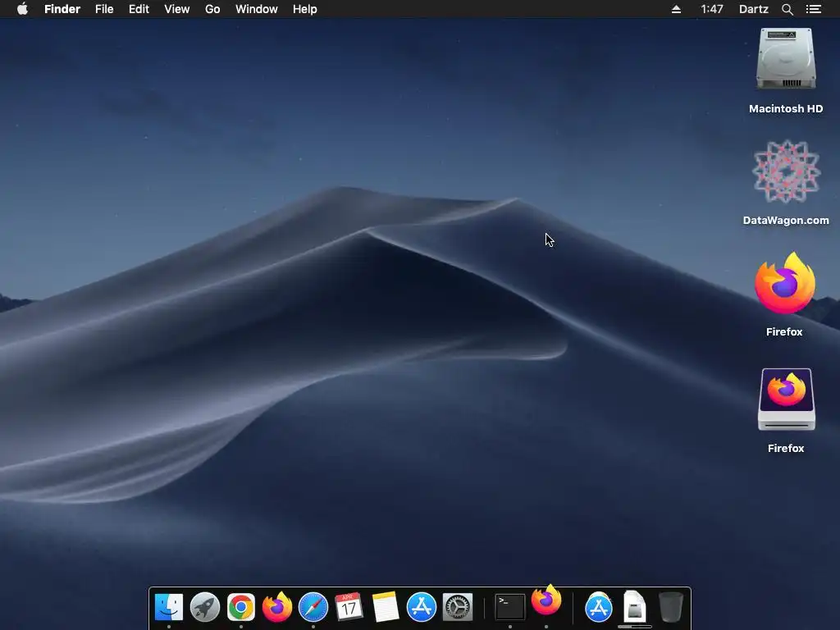This screenshot has height=630, width=840.
Task: Click the 1:47 clock in menu bar
Action: pos(712,9)
